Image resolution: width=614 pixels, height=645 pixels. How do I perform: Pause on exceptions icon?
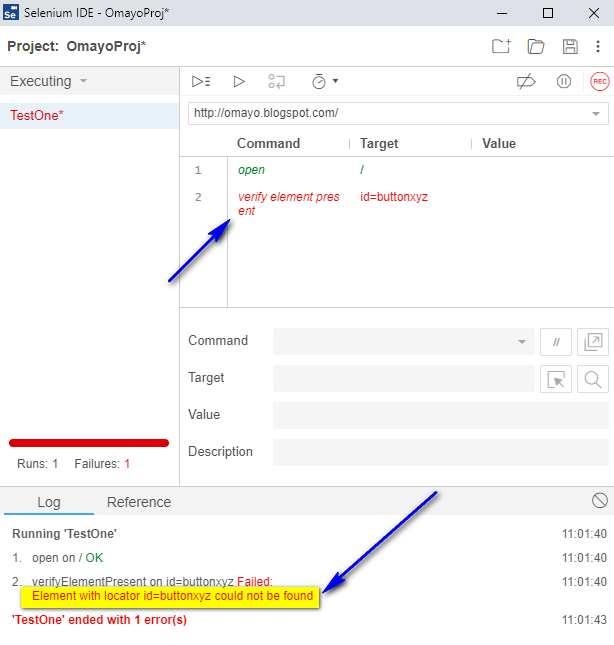tap(564, 81)
